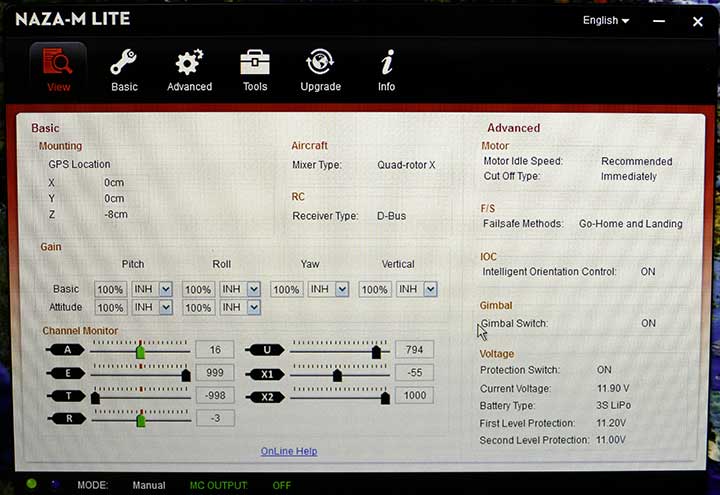
Task: Click Current Voltage 11.90 V value
Action: click(x=613, y=388)
